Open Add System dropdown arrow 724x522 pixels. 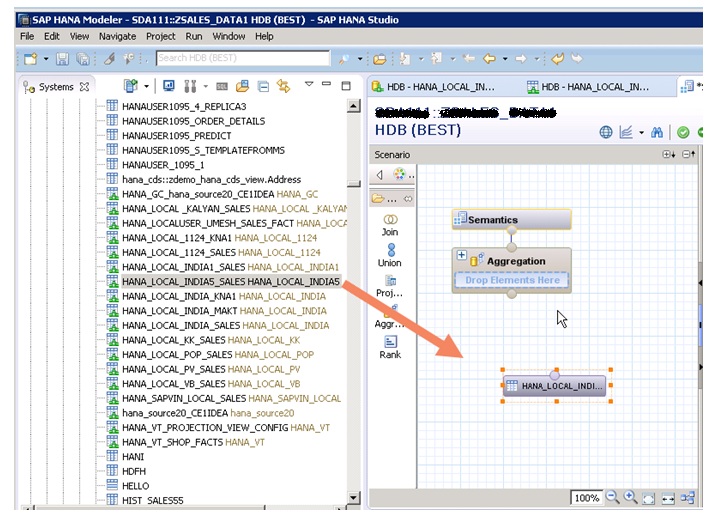[x=146, y=86]
